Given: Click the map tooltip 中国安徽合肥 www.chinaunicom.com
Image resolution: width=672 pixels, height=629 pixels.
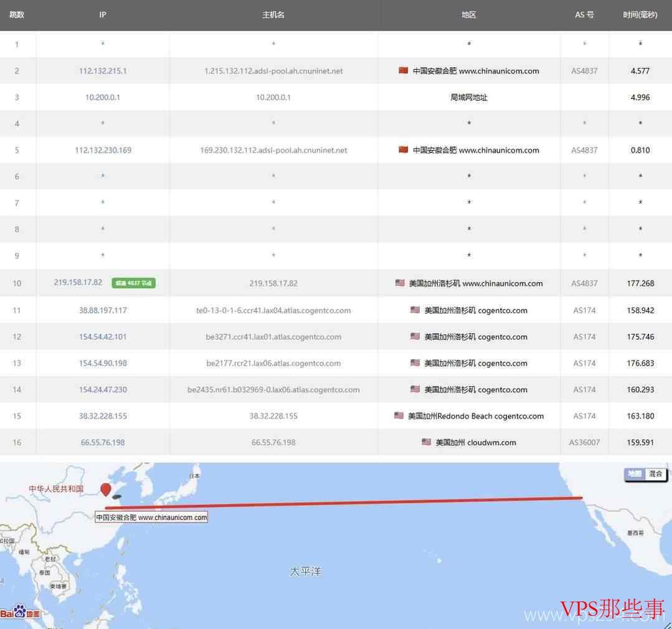Looking at the screenshot, I should click(x=151, y=517).
